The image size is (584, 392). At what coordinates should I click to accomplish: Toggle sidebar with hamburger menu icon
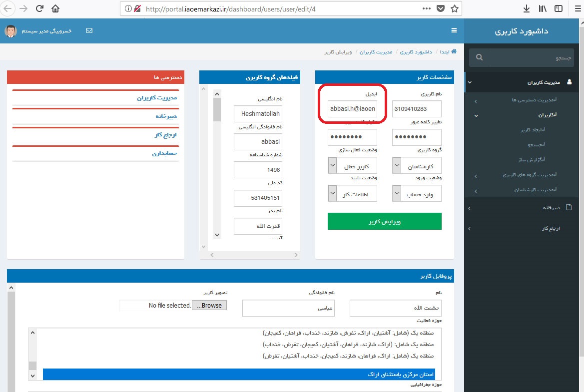pos(454,30)
